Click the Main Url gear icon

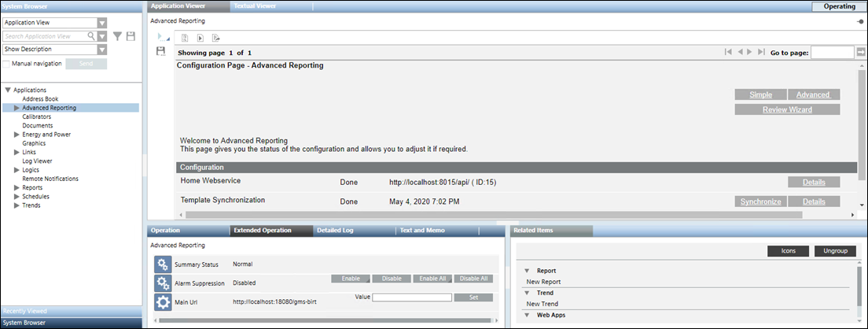pos(163,301)
